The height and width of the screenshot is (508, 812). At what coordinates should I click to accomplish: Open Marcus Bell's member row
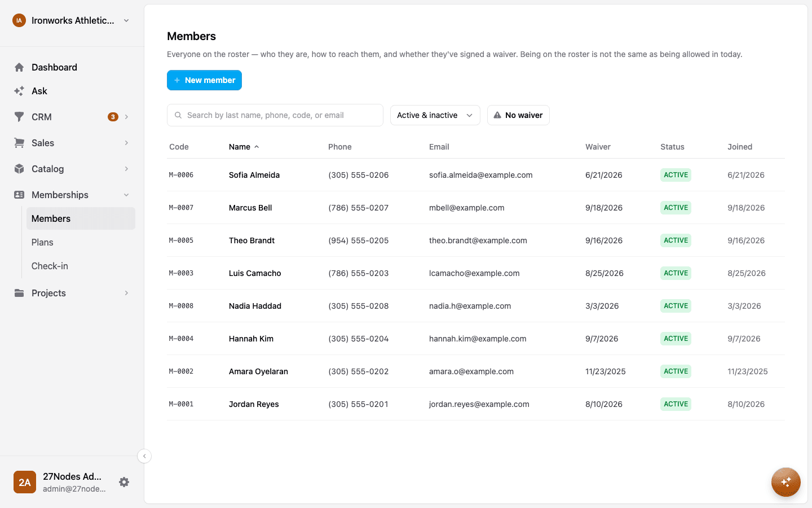click(x=476, y=208)
